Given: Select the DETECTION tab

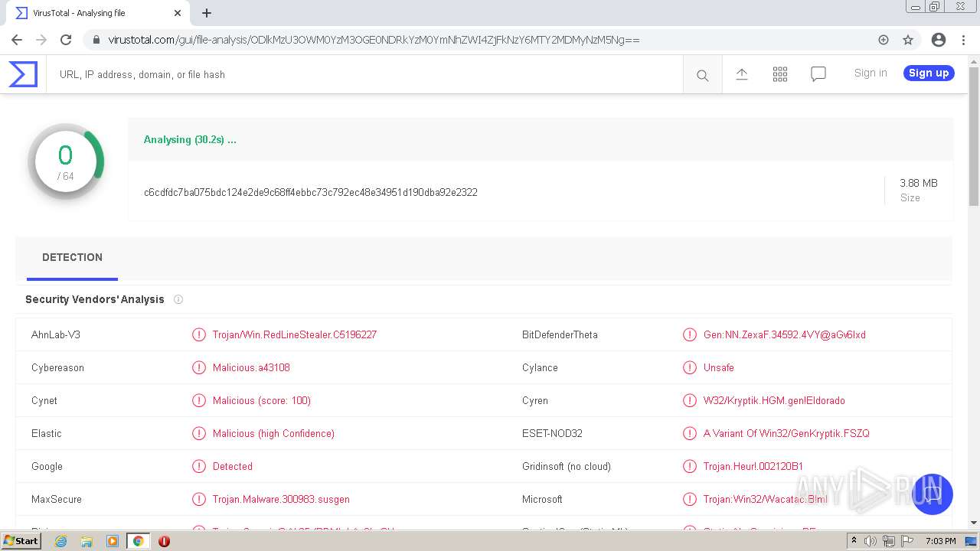Looking at the screenshot, I should [72, 257].
